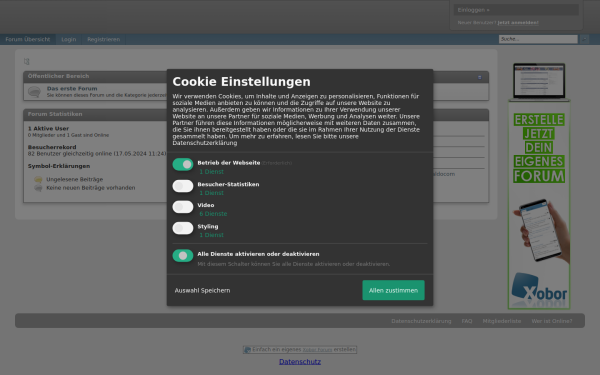Open FAQ in the footer bar

coord(467,321)
